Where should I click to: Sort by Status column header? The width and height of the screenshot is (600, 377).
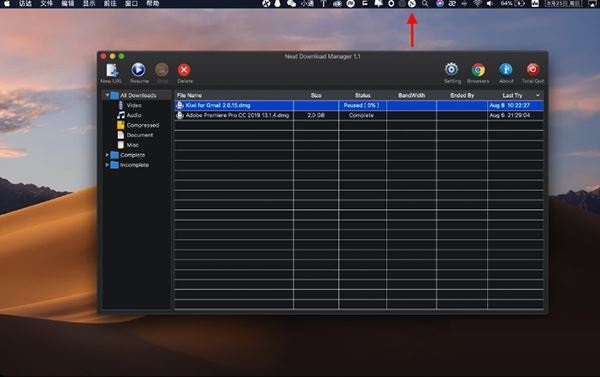pyautogui.click(x=362, y=95)
